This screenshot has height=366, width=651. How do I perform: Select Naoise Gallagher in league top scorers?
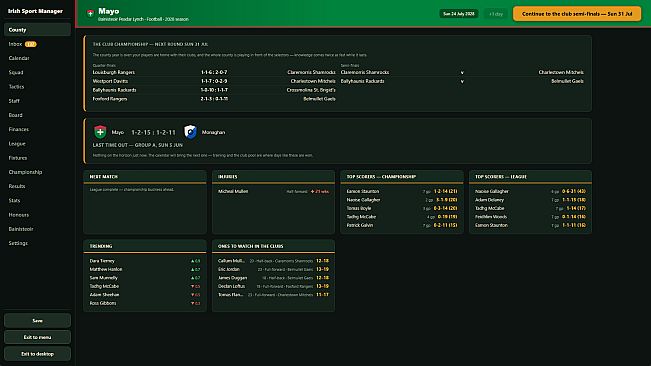pos(492,192)
